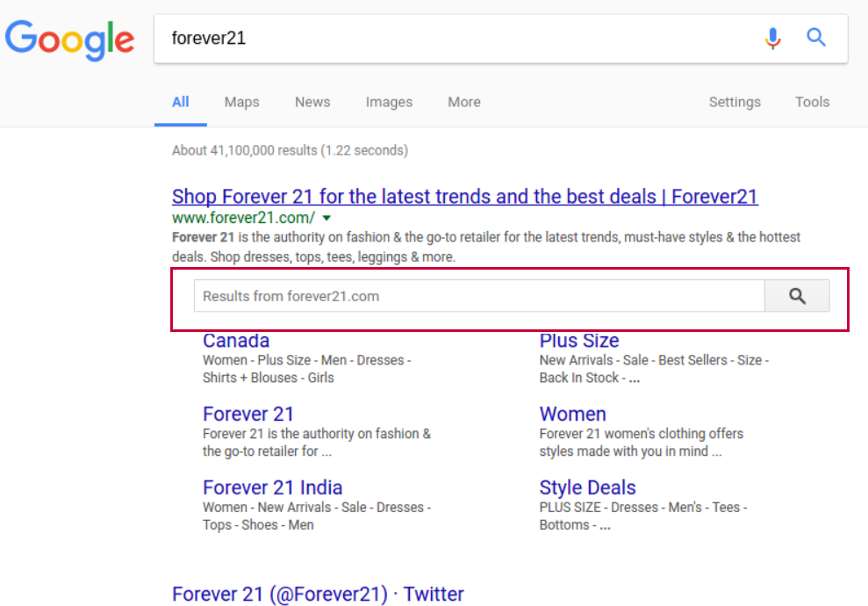Click the Results from forever21.com search field

coord(479,296)
